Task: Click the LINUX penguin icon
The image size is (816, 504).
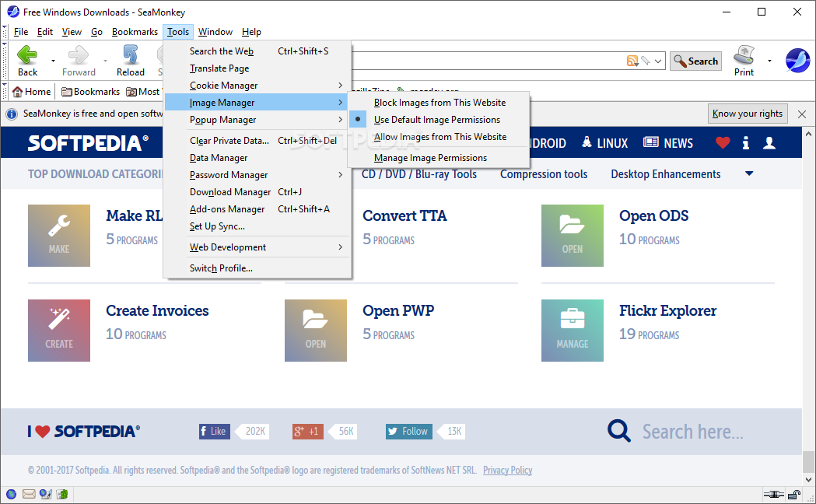Action: 587,142
